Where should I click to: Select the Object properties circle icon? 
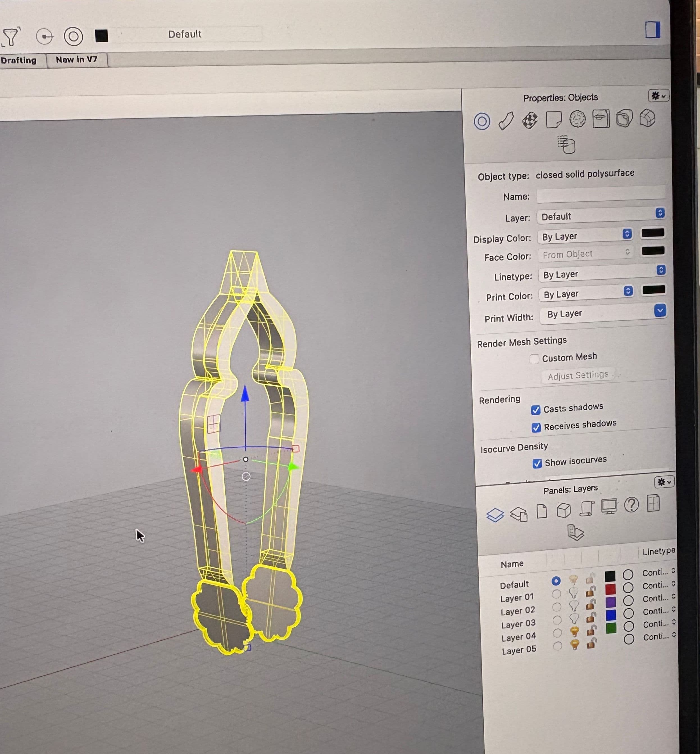[x=482, y=121]
